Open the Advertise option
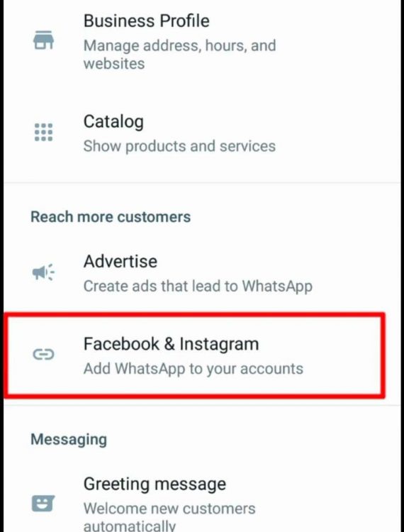 tap(202, 273)
